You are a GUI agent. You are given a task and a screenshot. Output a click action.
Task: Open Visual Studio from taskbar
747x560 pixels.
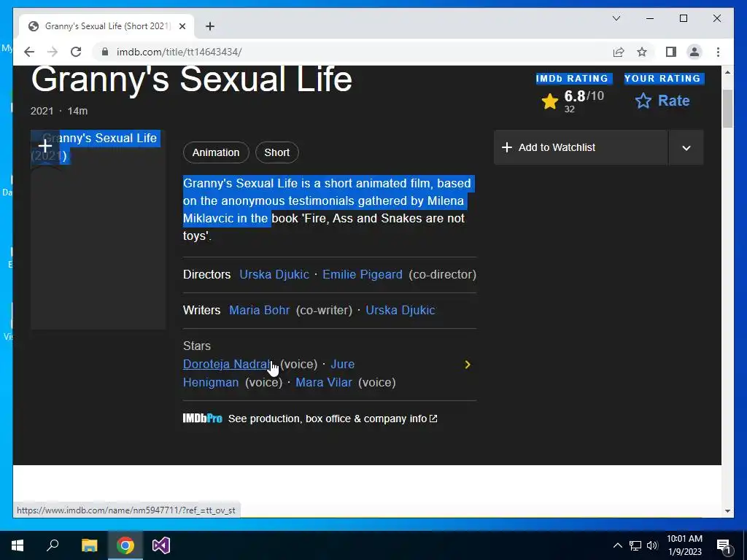tap(161, 545)
